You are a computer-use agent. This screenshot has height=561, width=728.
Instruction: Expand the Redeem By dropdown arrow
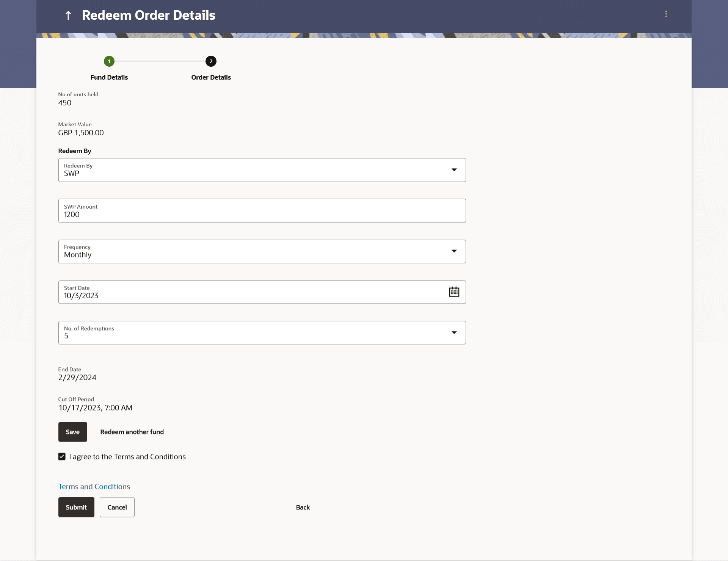click(454, 170)
